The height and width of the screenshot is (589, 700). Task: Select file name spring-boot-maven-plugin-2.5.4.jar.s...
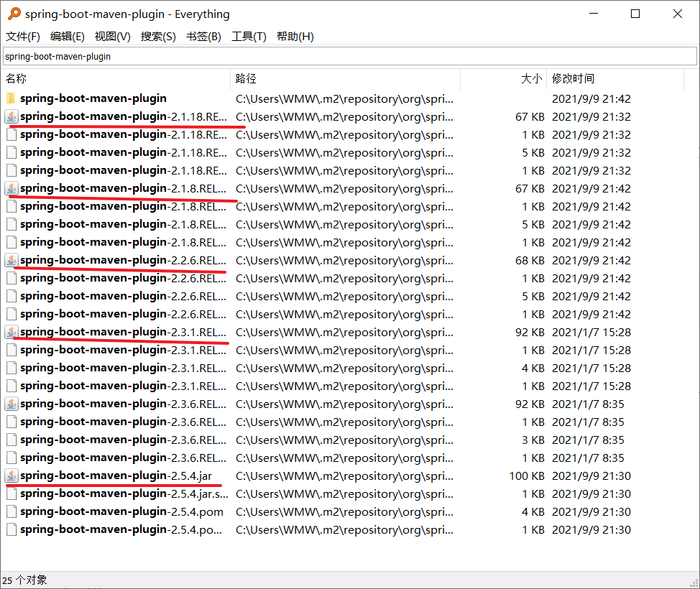tap(124, 494)
